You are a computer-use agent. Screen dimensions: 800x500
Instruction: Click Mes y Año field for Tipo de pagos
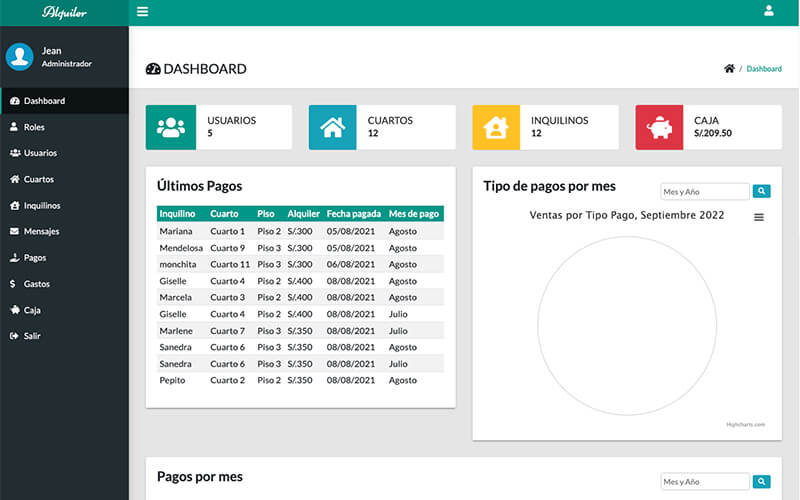(x=704, y=191)
